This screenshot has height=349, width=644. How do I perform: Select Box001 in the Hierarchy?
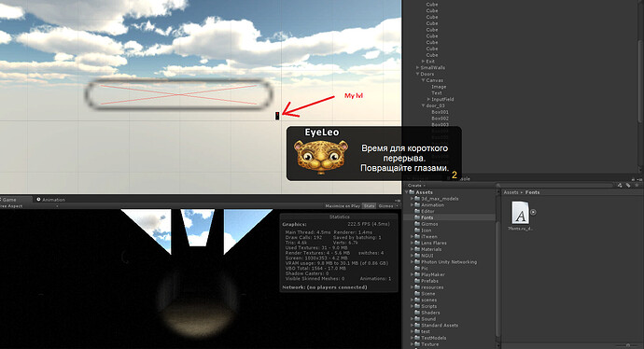tap(440, 112)
